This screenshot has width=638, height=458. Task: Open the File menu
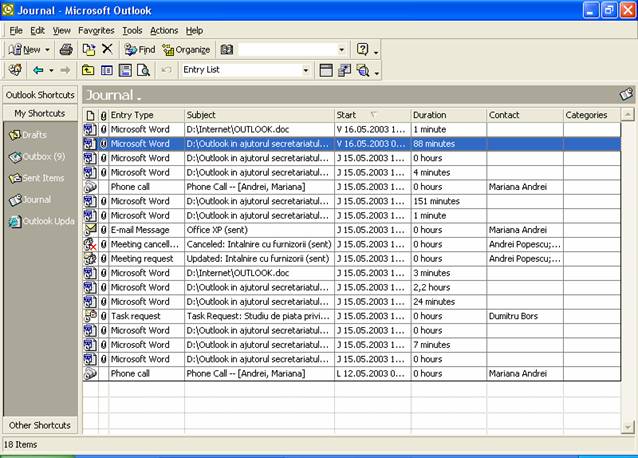16,31
